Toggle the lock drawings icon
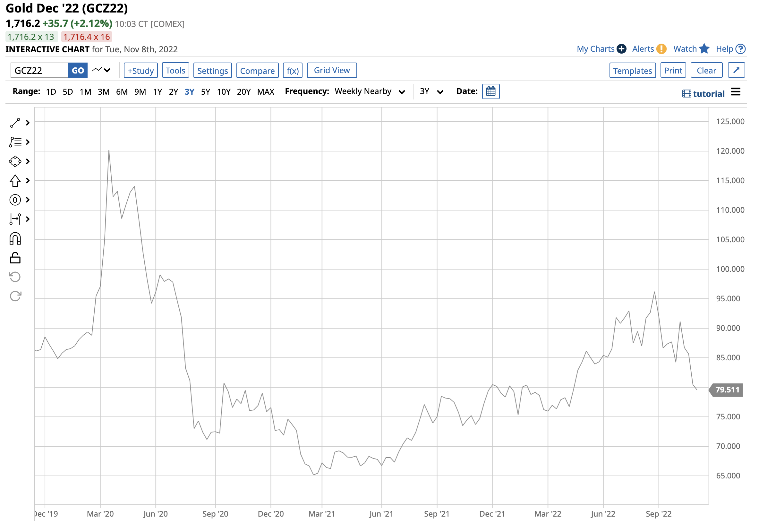This screenshot has width=759, height=532. 15,258
